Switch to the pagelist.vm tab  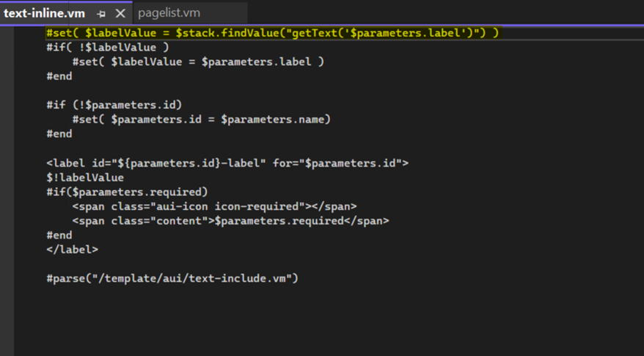[x=169, y=13]
